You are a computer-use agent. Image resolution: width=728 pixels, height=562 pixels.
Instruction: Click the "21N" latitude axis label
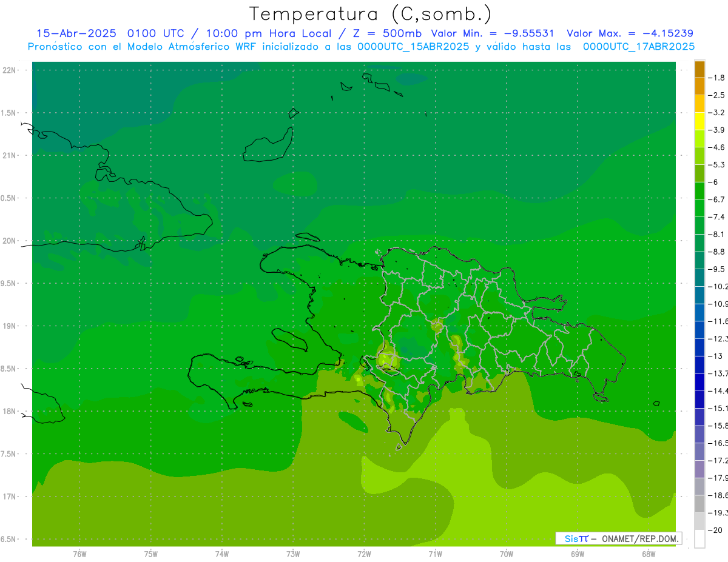[x=9, y=156]
